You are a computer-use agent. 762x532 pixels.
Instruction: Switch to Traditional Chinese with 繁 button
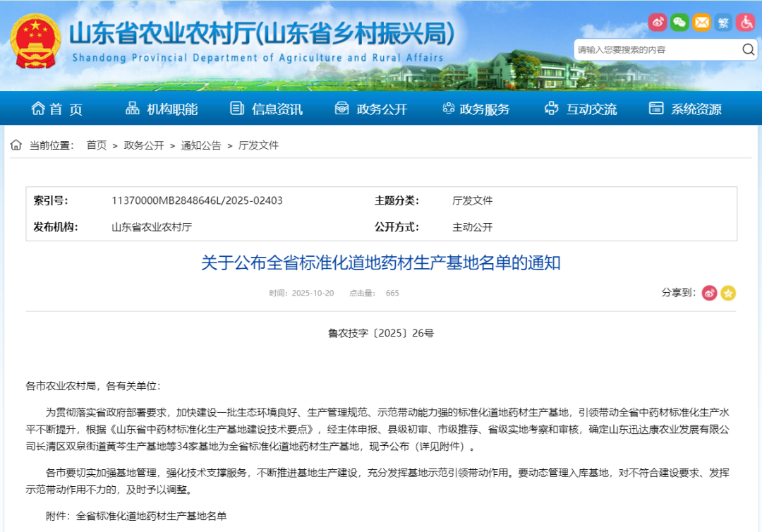(723, 23)
